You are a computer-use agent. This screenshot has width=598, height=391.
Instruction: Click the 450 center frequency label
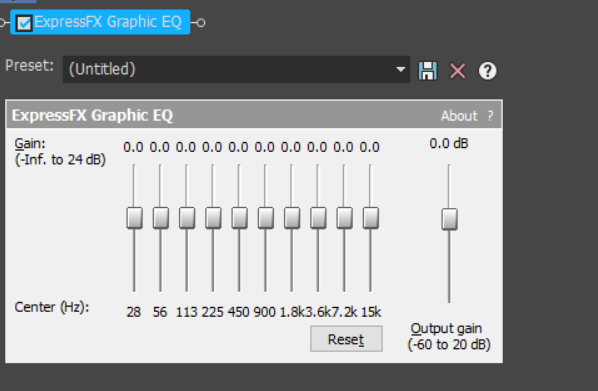pyautogui.click(x=238, y=312)
